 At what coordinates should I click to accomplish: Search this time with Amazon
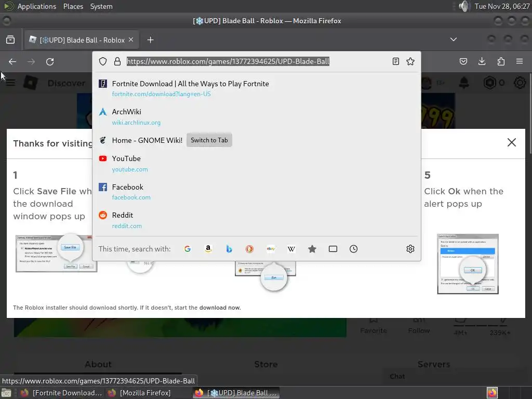click(208, 249)
